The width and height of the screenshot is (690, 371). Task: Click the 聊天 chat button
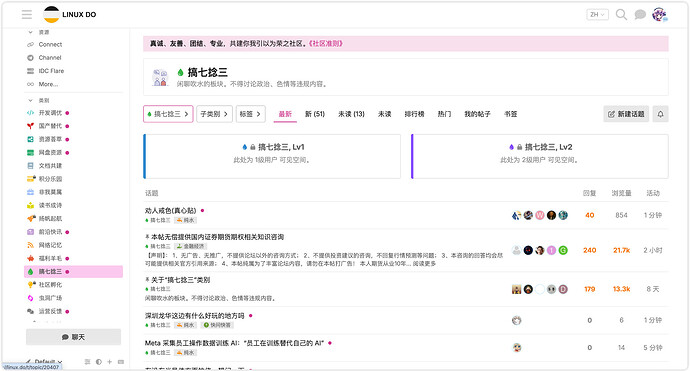coord(73,337)
